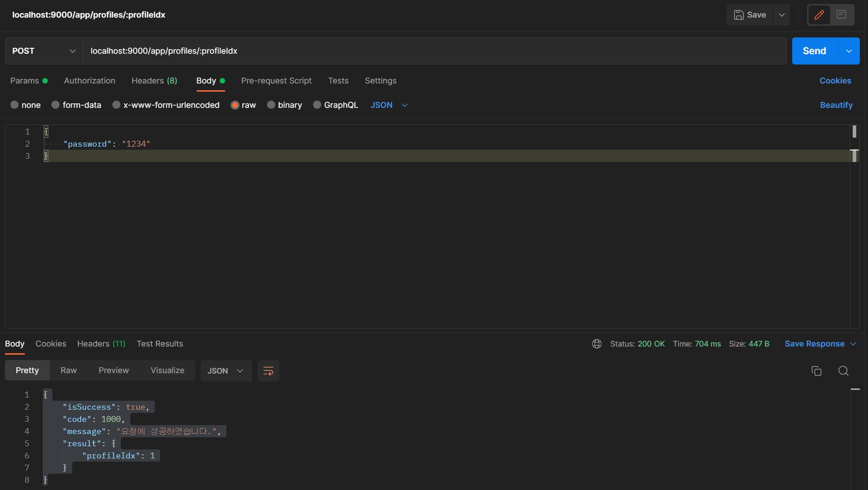Copy response with the copy icon
Image resolution: width=868 pixels, height=490 pixels.
click(816, 371)
